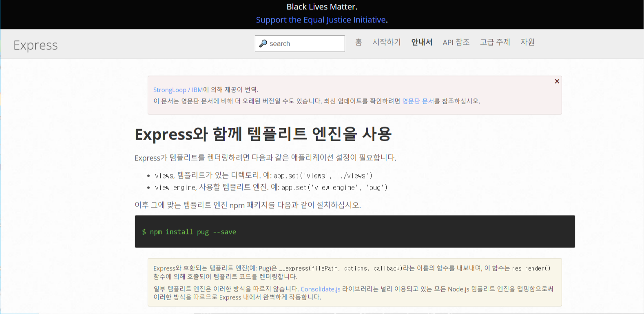Click the app.set('view engine', 'pug') code text

pyautogui.click(x=334, y=187)
